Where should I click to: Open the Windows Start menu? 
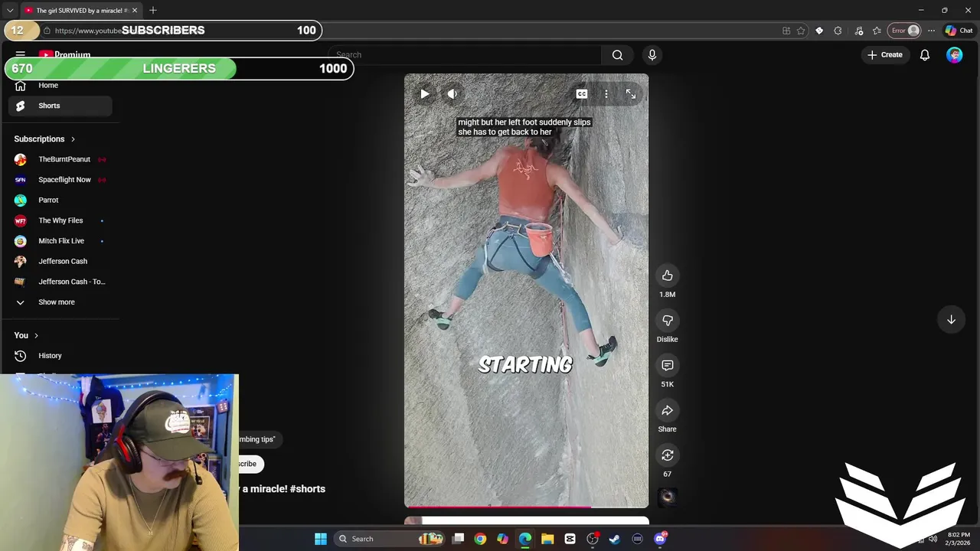pyautogui.click(x=321, y=539)
